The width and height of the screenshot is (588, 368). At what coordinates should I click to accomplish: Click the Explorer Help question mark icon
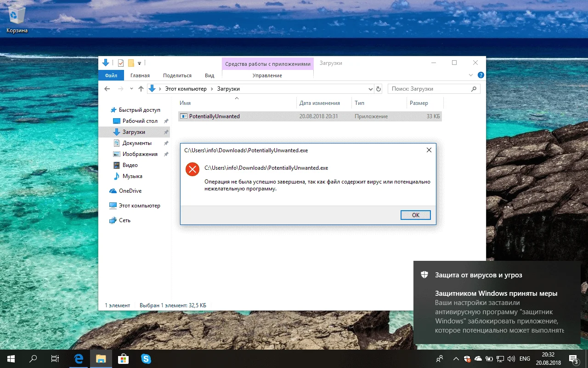[x=481, y=75]
